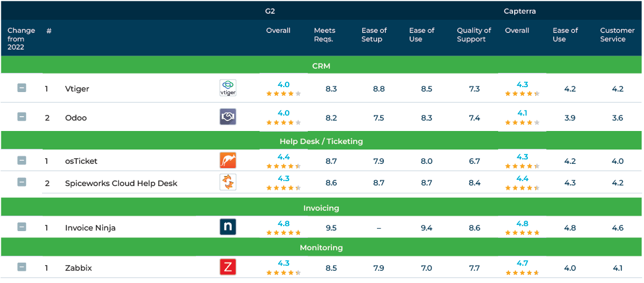Click the minus change icon beside osTicket
The image size is (644, 283).
(22, 160)
